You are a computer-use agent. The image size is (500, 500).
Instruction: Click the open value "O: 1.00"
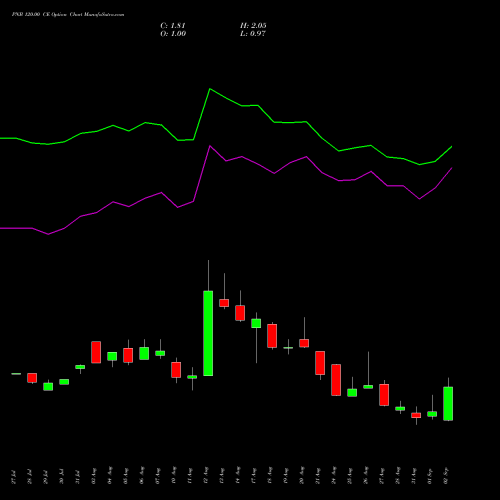pyautogui.click(x=173, y=34)
